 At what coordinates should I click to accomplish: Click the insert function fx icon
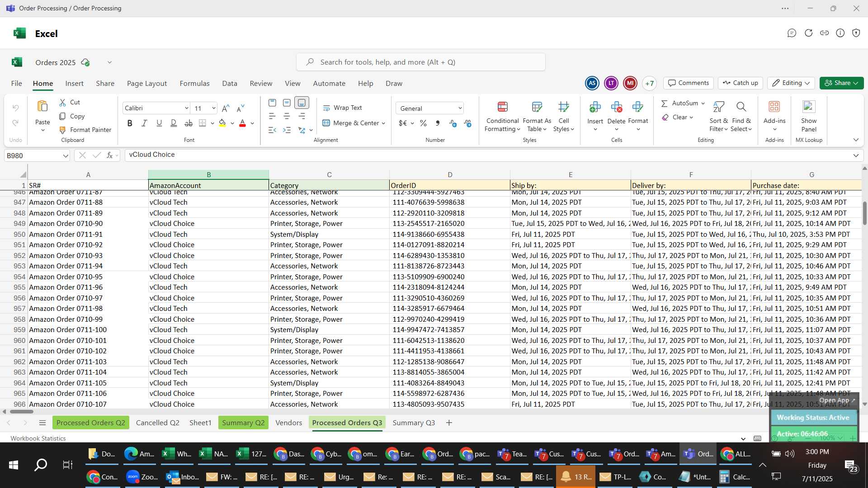(x=109, y=155)
